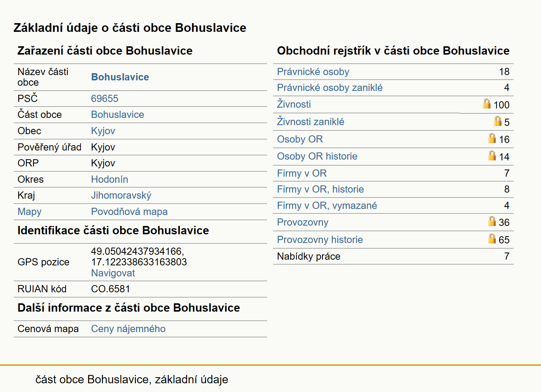Open the Právnické osoby link
The width and height of the screenshot is (541, 392).
(313, 72)
